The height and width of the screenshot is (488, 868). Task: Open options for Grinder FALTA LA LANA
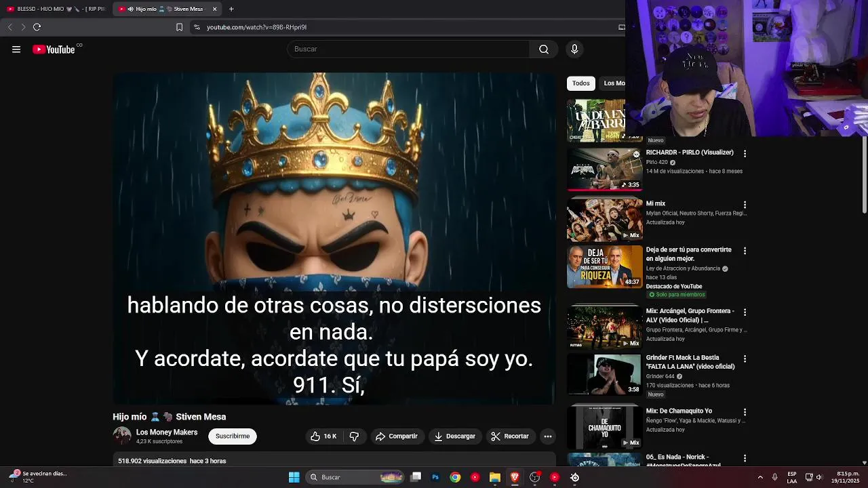pos(745,359)
